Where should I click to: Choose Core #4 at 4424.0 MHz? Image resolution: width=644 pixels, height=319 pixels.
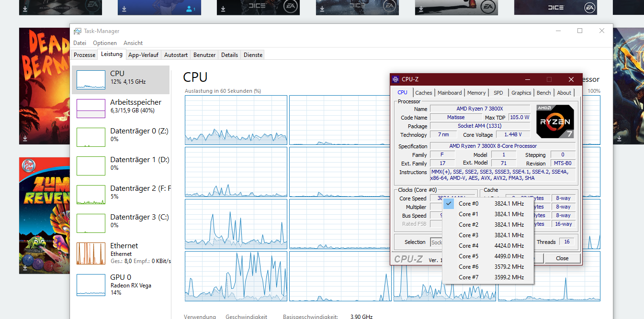coord(487,246)
